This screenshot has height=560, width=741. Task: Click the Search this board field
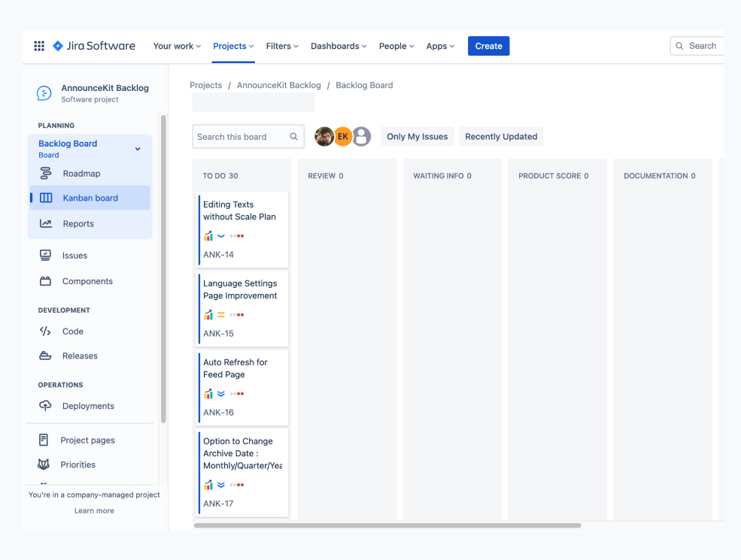(x=248, y=137)
